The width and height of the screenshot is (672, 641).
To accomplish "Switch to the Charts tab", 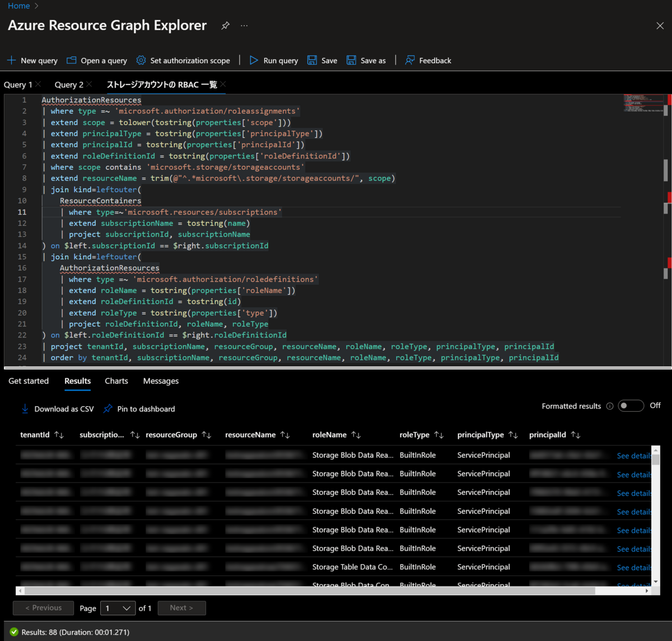I will pyautogui.click(x=116, y=381).
